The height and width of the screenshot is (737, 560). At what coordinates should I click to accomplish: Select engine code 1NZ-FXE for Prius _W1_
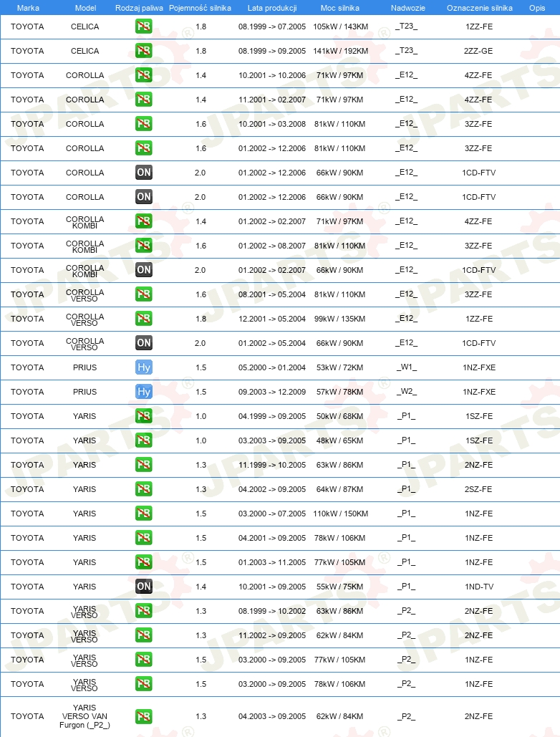[479, 367]
